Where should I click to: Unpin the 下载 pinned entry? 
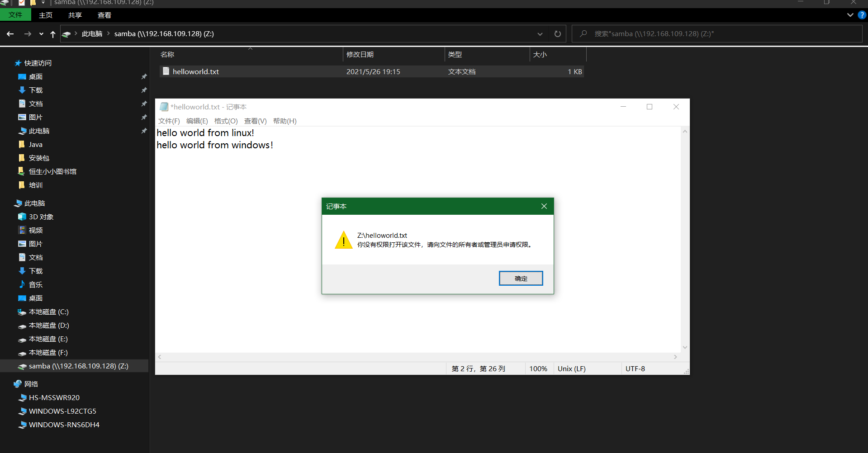pos(144,90)
